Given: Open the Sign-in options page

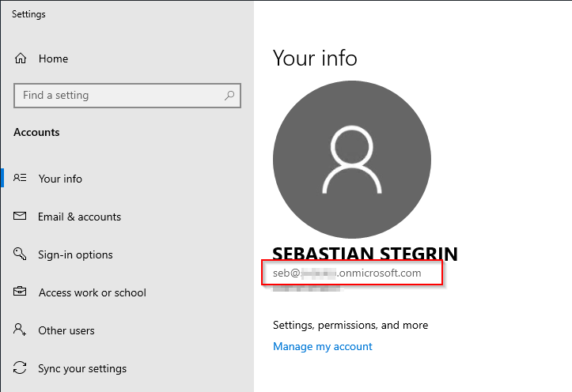Looking at the screenshot, I should 75,254.
